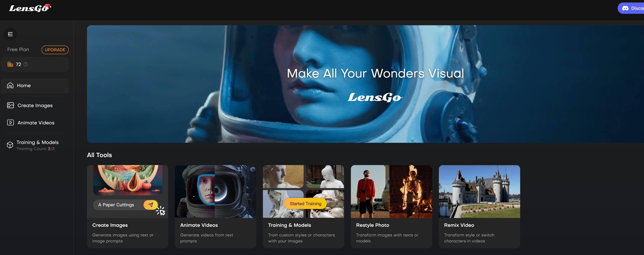644x255 pixels.
Task: Click the credits coin stack icon
Action: (x=10, y=64)
